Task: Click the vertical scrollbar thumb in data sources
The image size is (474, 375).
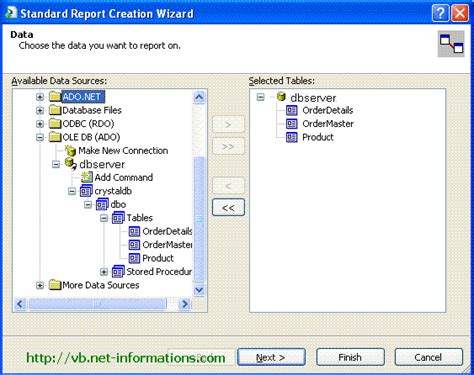Action: point(199,219)
